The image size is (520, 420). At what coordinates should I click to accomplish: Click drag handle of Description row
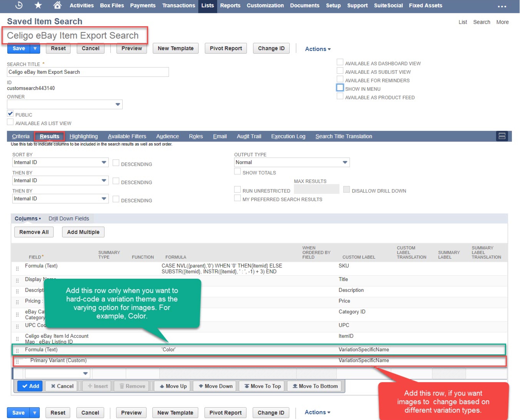tap(17, 291)
